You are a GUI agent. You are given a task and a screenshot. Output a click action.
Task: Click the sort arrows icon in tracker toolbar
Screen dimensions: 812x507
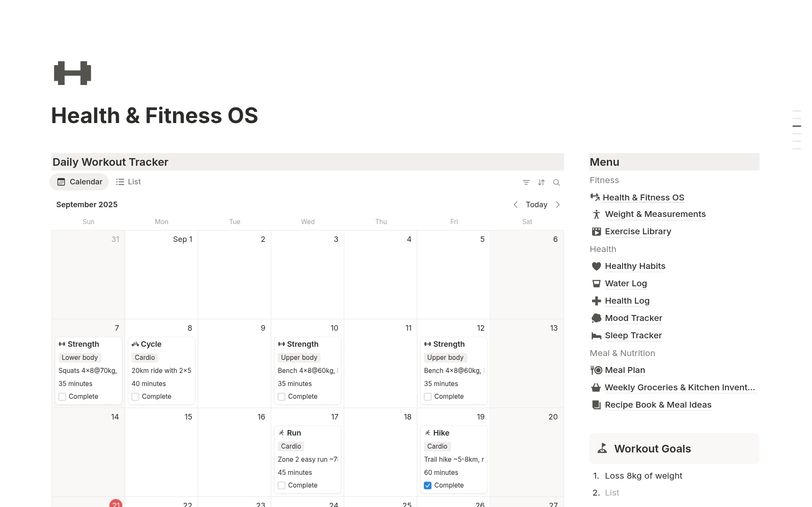[x=541, y=182]
